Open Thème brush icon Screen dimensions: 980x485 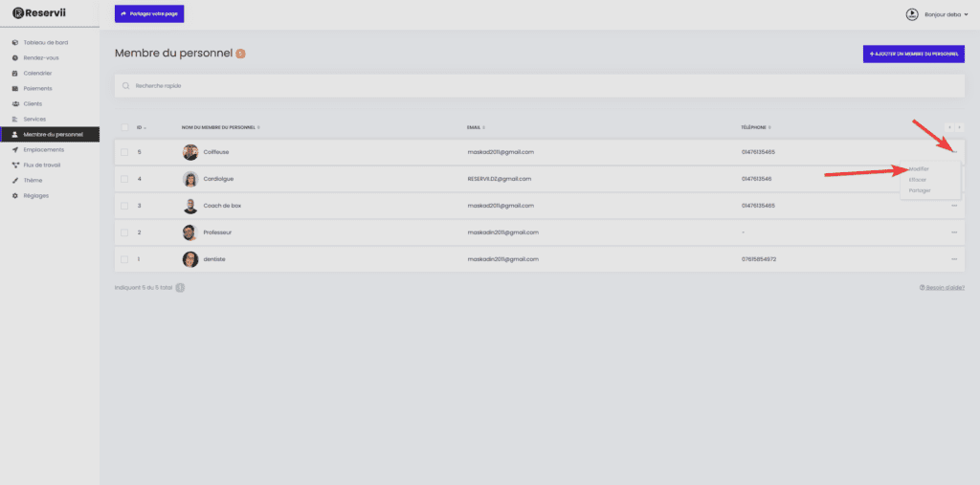[x=15, y=181]
